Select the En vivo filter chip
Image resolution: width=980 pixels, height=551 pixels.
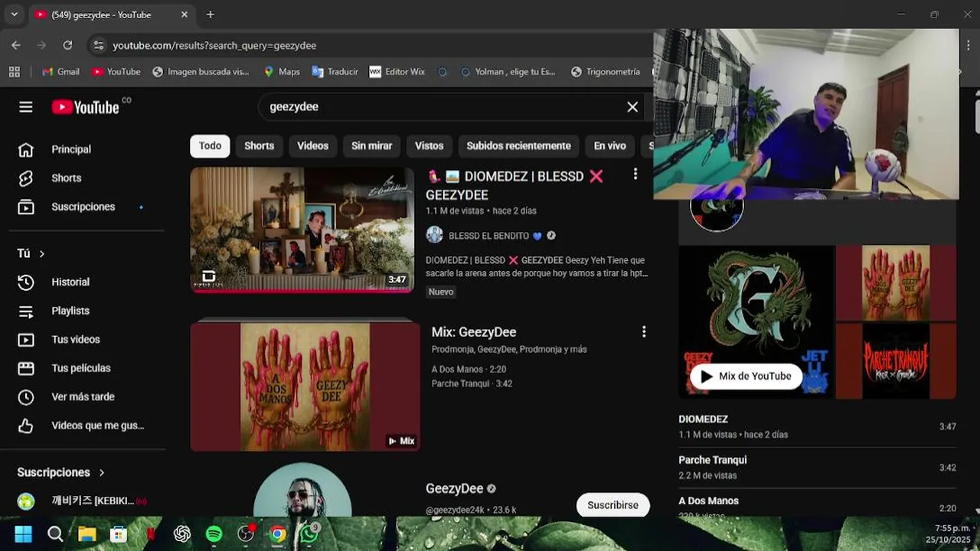(609, 145)
